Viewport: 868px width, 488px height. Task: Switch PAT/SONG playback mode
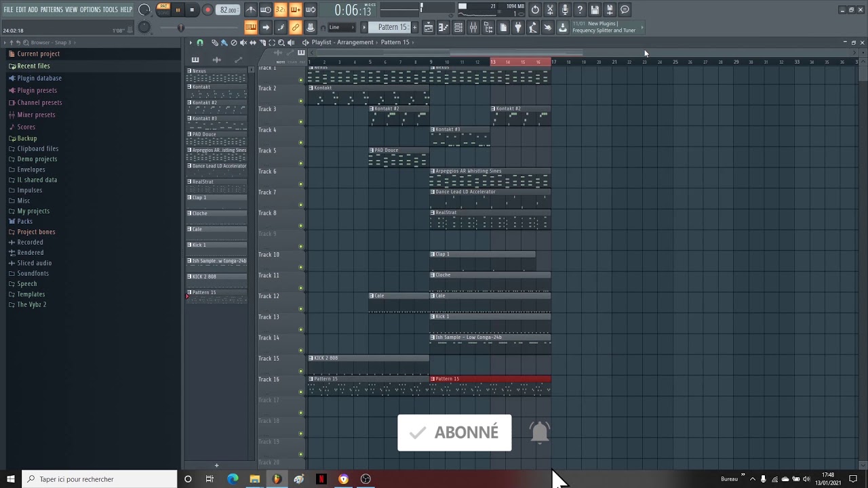tap(163, 9)
